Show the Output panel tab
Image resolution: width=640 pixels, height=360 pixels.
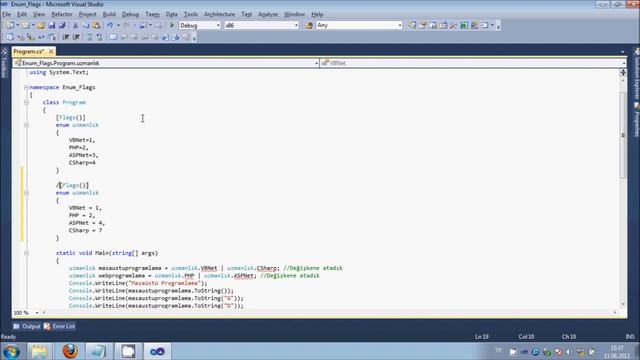pos(27,326)
